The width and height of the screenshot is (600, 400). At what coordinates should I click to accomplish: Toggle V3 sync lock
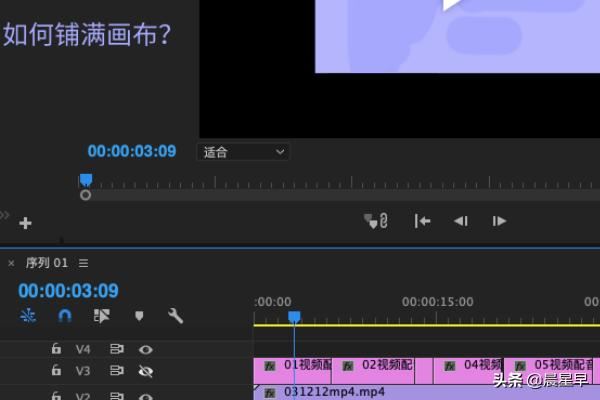point(117,371)
